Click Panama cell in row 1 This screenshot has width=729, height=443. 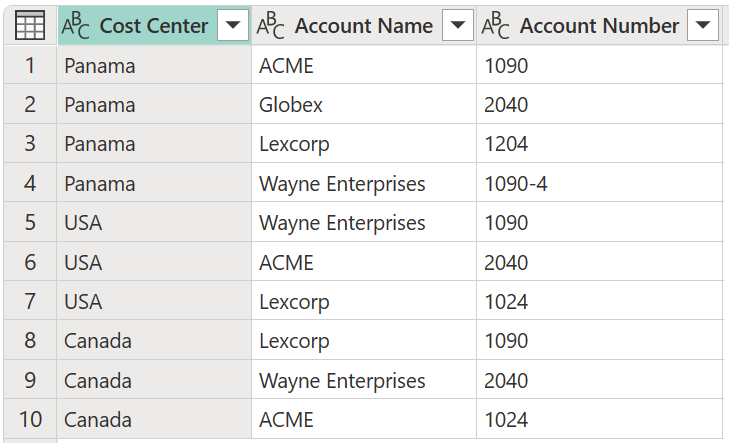154,65
